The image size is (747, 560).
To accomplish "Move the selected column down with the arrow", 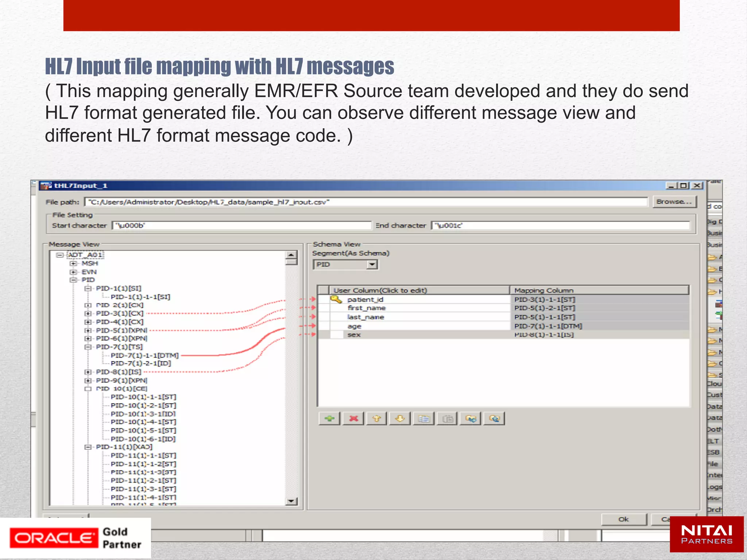I will pos(400,419).
